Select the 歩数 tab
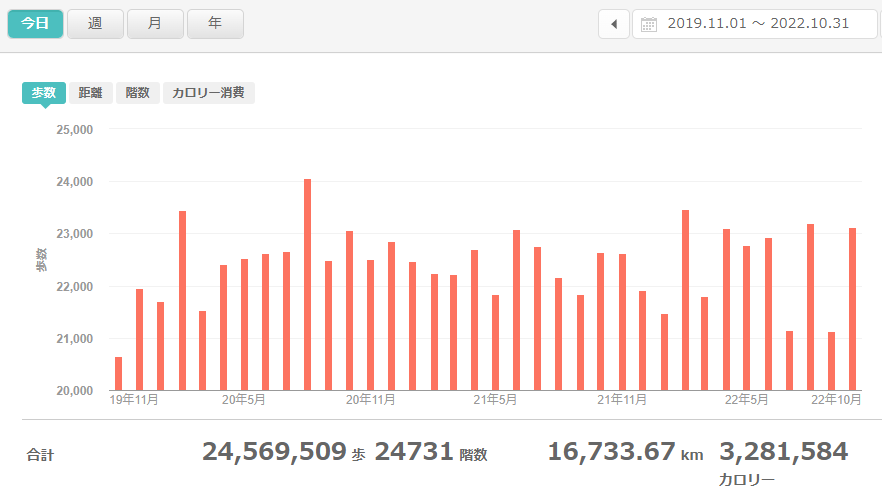 tap(44, 93)
